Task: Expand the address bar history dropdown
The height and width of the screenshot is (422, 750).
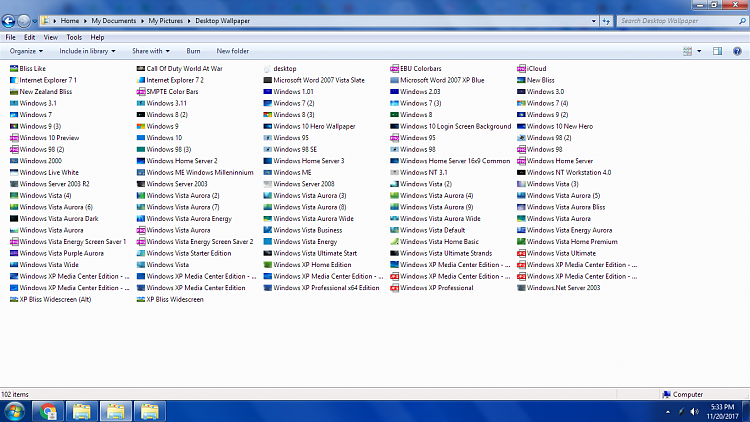Action: 594,21
